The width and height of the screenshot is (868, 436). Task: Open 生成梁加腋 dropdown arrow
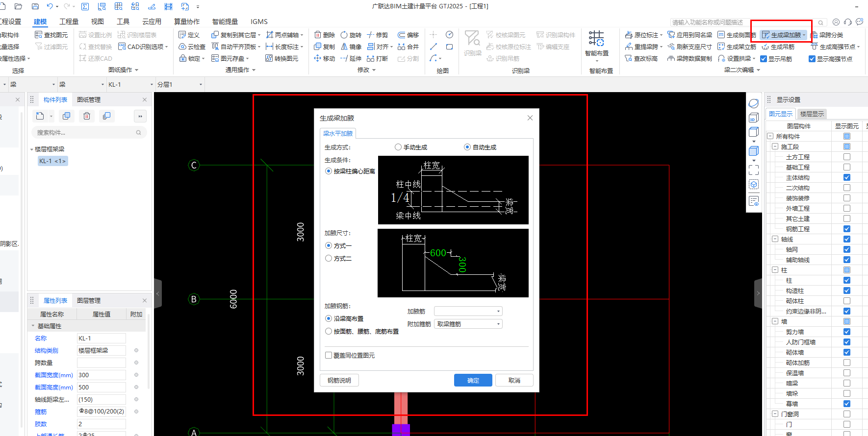[804, 35]
